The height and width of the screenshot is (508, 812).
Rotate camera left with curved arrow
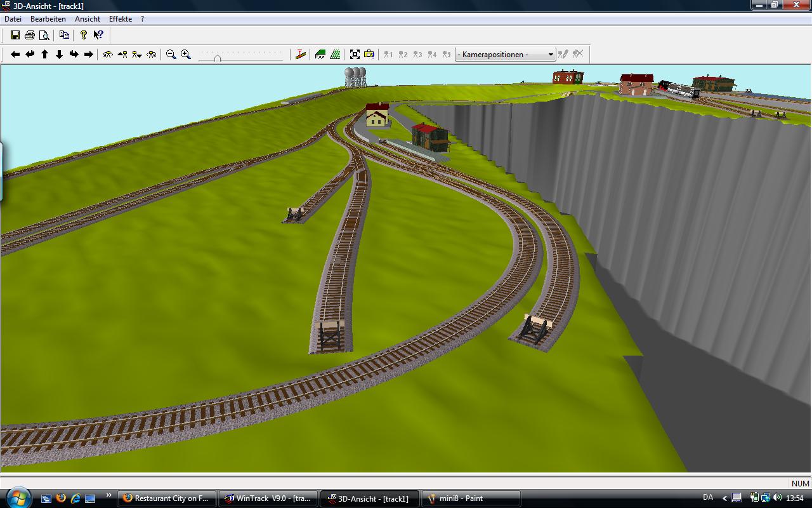(30, 55)
